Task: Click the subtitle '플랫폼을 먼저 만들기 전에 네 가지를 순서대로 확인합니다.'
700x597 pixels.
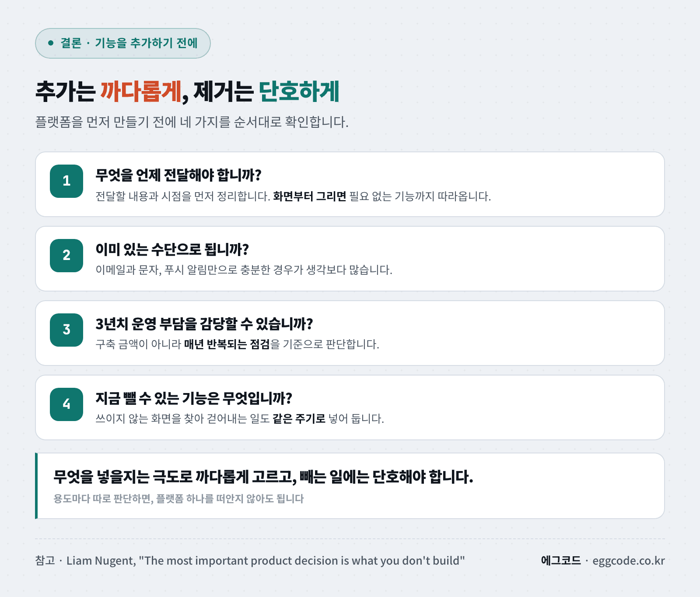Action: tap(192, 122)
